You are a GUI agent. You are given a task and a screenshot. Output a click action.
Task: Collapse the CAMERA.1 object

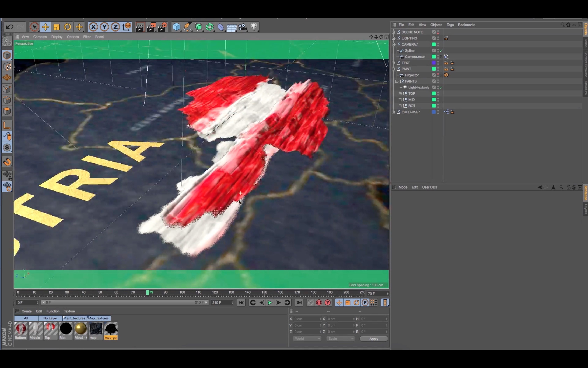[393, 44]
